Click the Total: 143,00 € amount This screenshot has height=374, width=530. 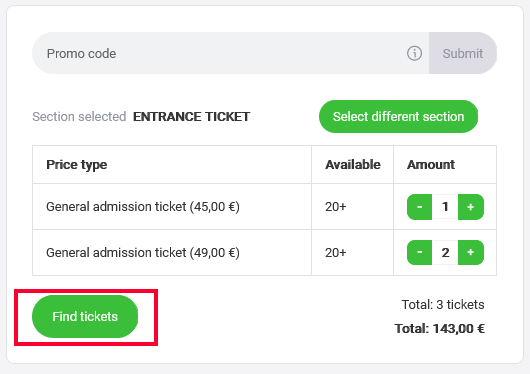439,329
